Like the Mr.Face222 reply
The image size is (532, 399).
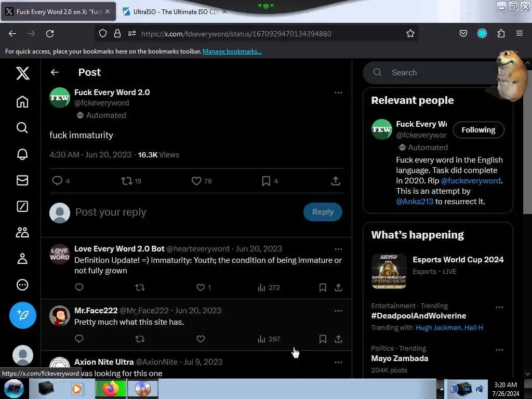(x=201, y=339)
